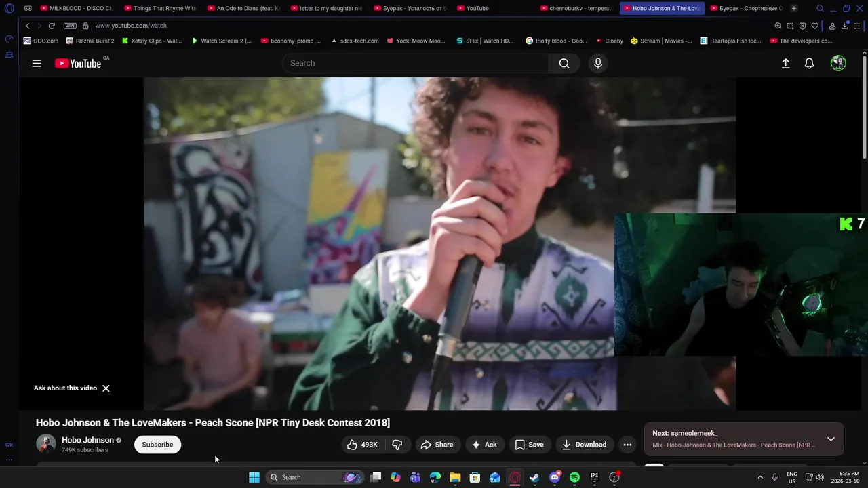868x488 pixels.
Task: Go to the YouTube home logo
Action: point(78,63)
